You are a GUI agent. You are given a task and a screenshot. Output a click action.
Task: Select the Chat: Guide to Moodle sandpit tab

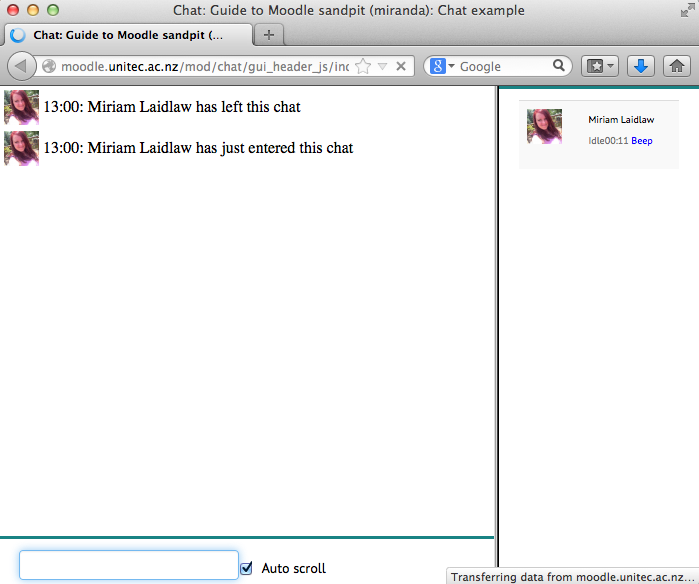pos(128,35)
